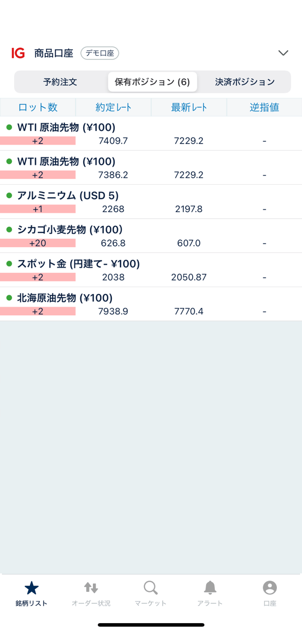Screen dimensions: 302x644
Task: Expand the account selector chevron
Action: click(283, 53)
